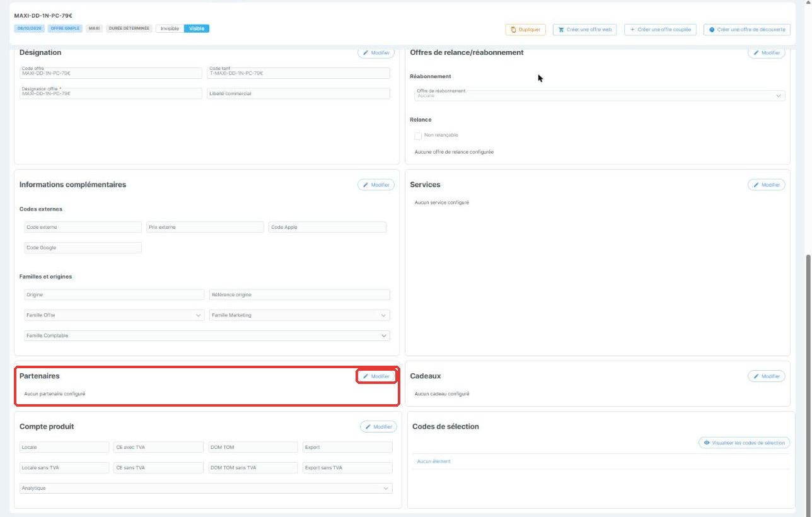The height and width of the screenshot is (517, 812).
Task: Click the Code externe field
Action: coord(83,227)
